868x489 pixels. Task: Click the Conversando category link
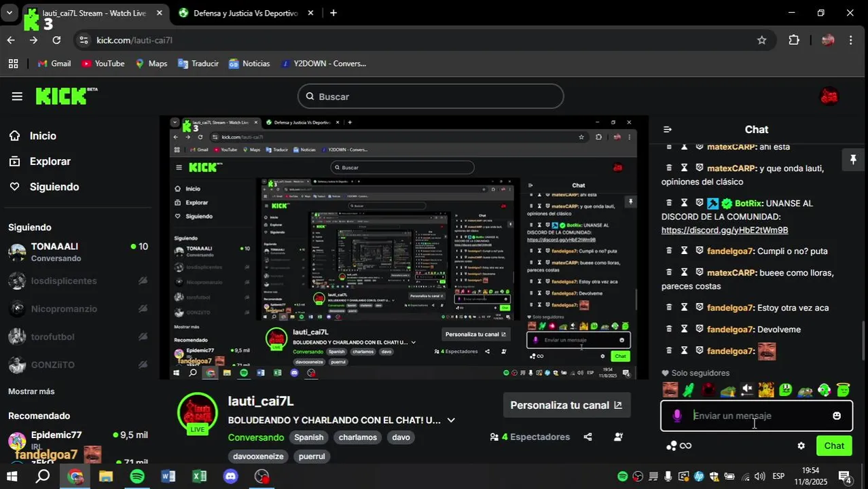[x=256, y=437]
